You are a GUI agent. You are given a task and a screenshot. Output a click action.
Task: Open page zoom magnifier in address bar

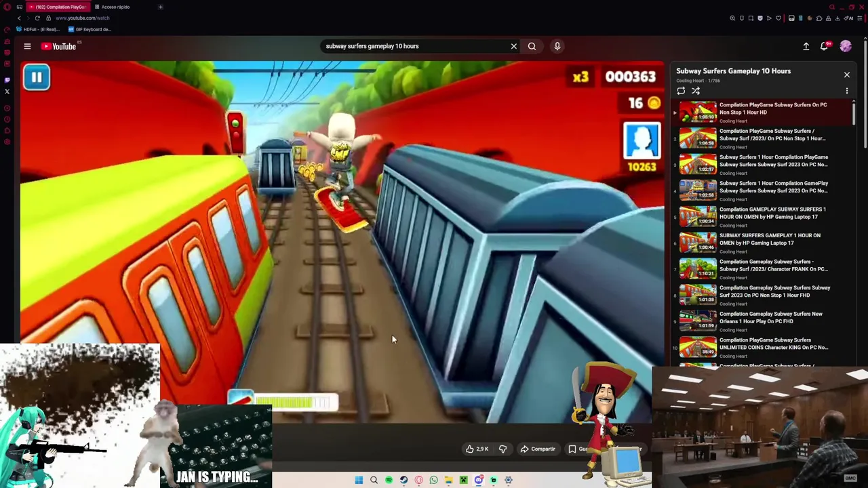pos(732,18)
